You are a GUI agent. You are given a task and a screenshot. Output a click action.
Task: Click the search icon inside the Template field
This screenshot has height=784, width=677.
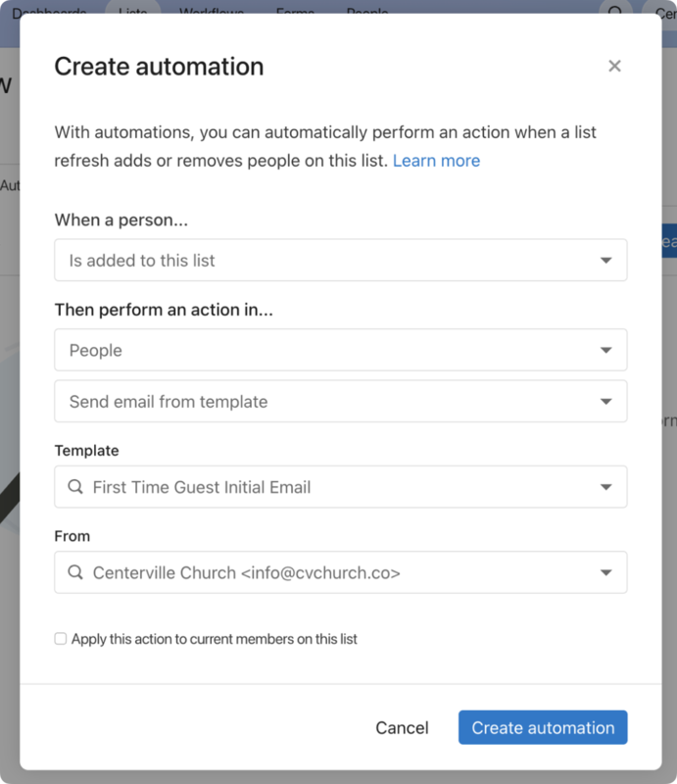pyautogui.click(x=76, y=486)
